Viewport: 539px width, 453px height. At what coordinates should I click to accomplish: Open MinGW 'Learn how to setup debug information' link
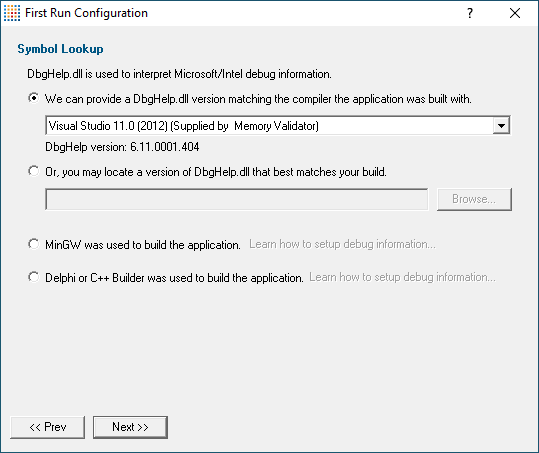(342, 244)
